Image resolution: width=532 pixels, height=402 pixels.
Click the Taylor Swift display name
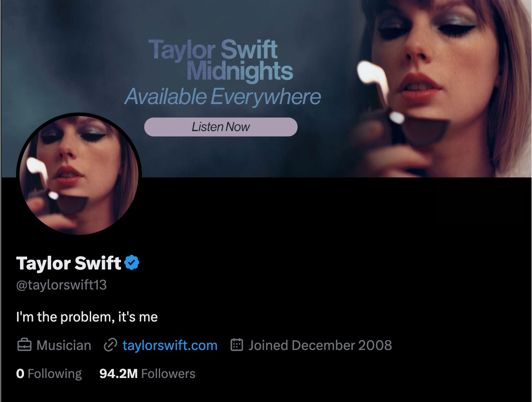(69, 263)
